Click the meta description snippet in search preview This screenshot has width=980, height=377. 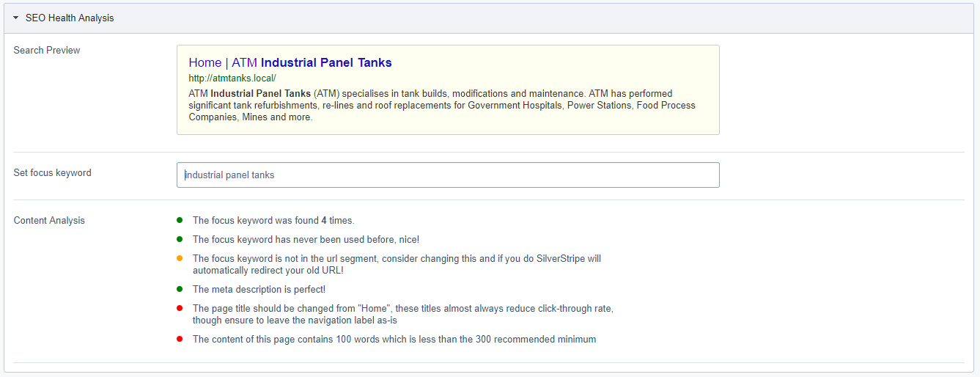(x=440, y=105)
